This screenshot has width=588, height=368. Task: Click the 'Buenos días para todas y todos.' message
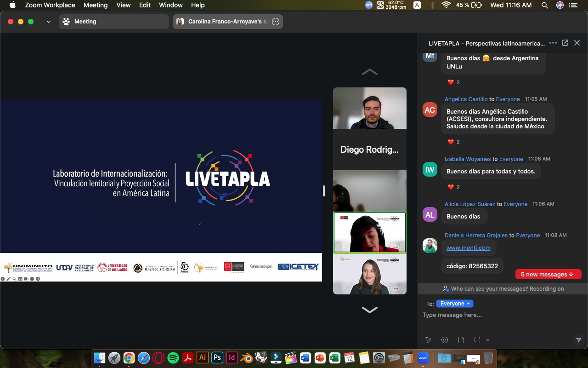click(x=491, y=171)
